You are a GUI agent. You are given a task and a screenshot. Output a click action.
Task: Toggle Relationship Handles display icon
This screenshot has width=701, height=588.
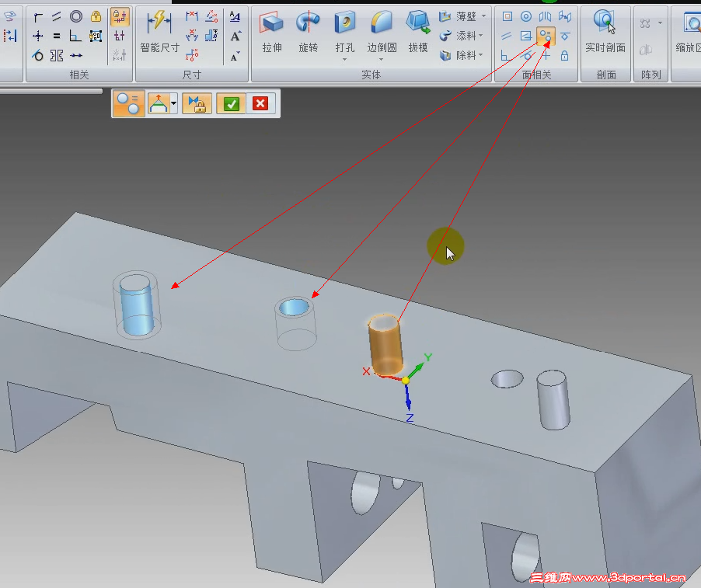coord(120,37)
